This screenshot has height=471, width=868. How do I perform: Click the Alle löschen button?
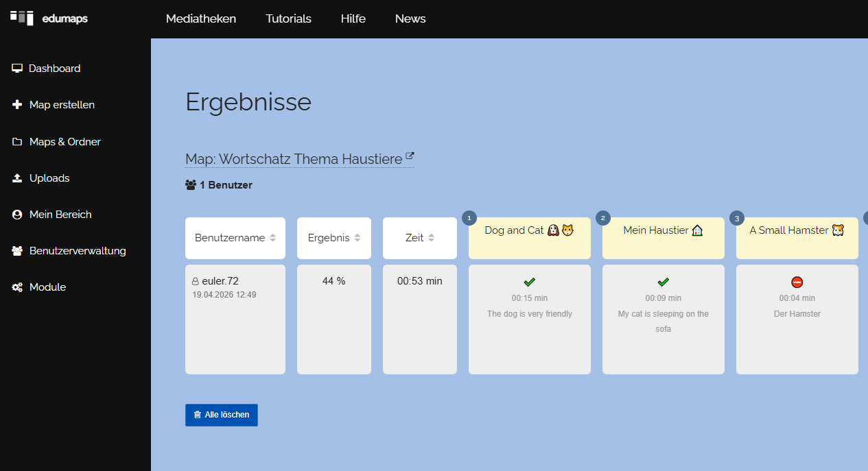pyautogui.click(x=221, y=415)
